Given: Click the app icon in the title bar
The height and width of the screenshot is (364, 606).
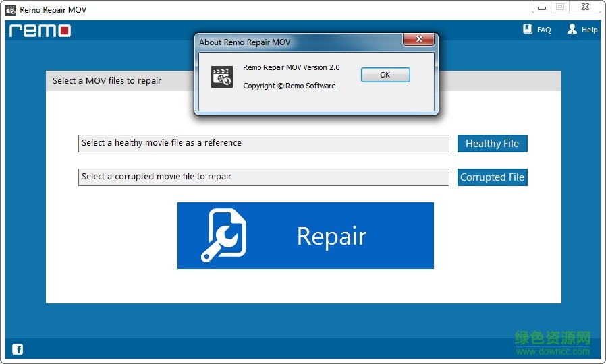Looking at the screenshot, I should [11, 9].
